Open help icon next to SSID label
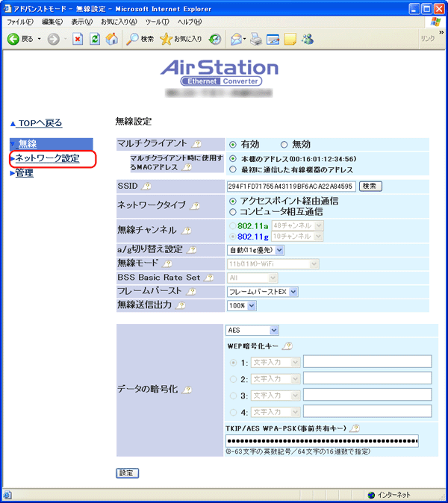448x503 pixels. pyautogui.click(x=146, y=187)
